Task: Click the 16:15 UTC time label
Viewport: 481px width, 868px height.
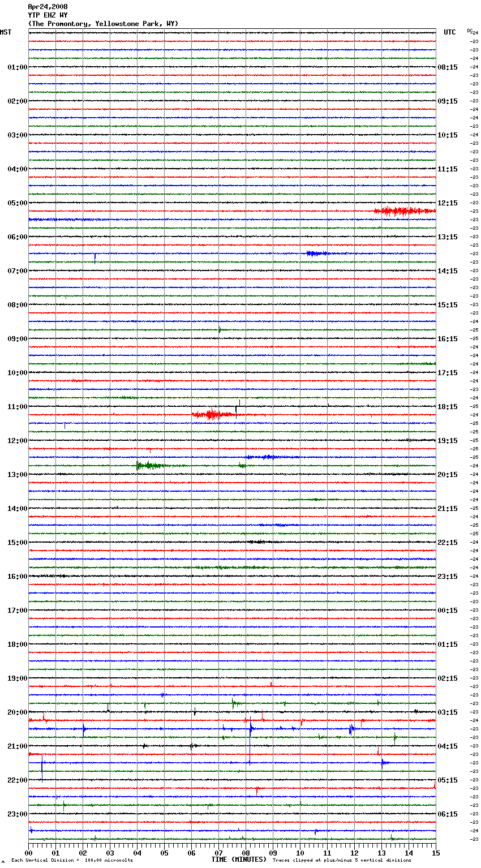Action: (x=448, y=339)
